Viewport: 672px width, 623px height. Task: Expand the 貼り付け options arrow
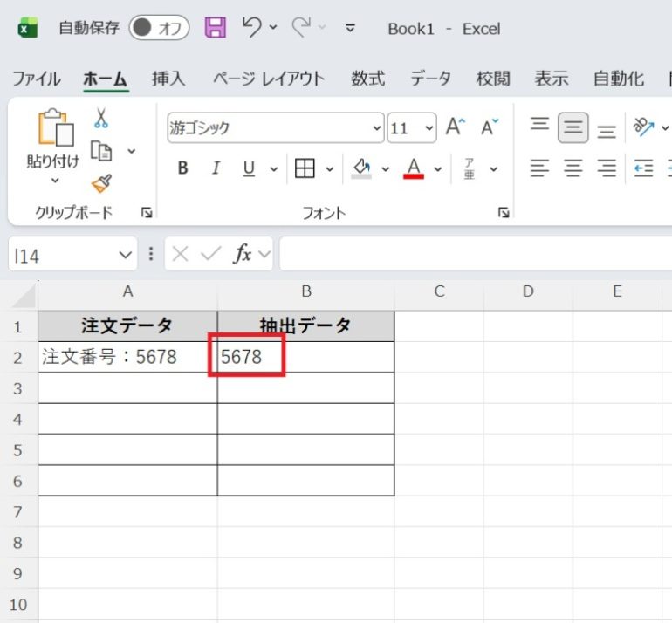pyautogui.click(x=55, y=181)
